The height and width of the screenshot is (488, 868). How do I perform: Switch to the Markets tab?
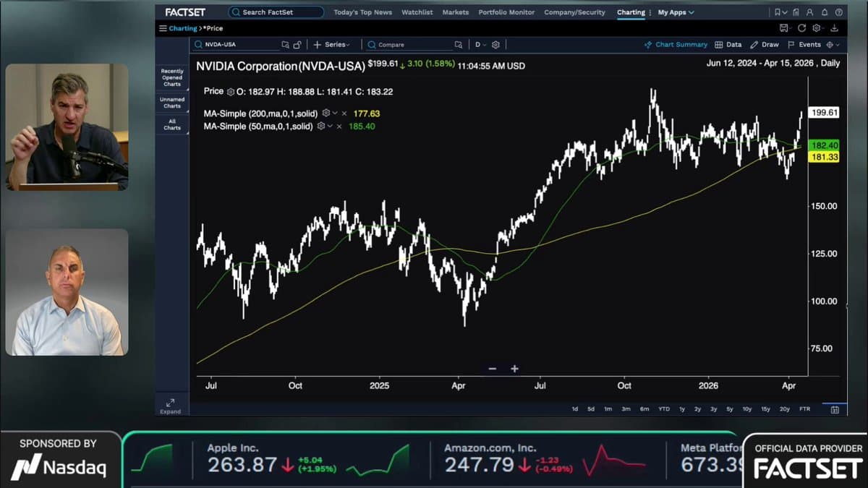pos(456,12)
